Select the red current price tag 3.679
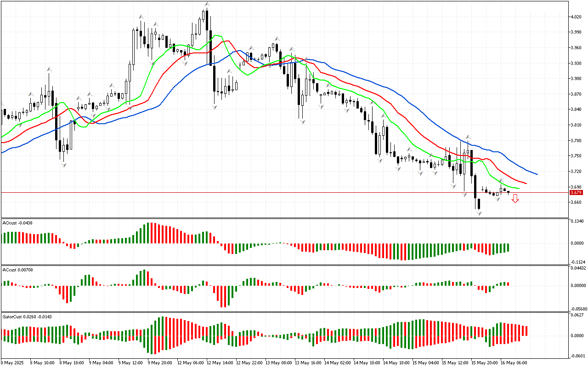 pyautogui.click(x=576, y=193)
